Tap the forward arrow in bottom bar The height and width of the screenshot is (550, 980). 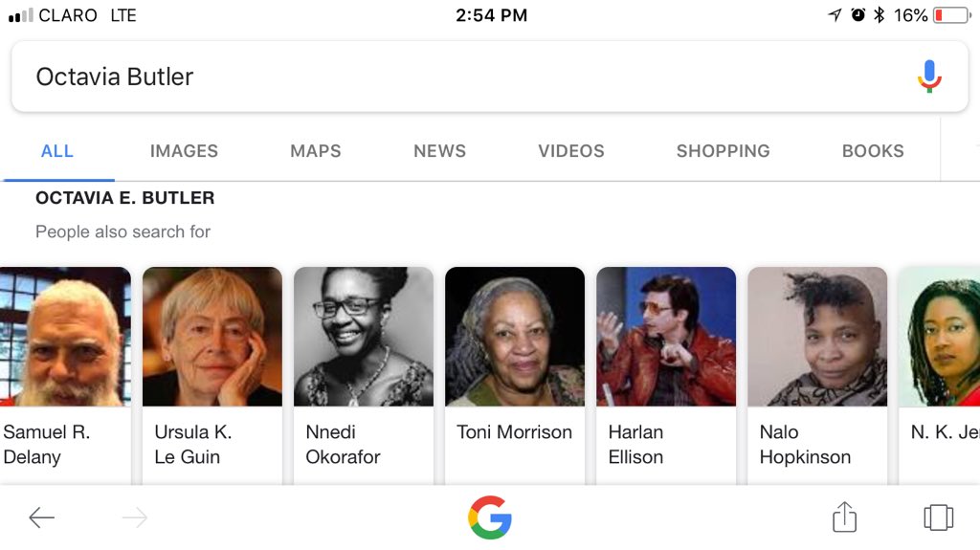pos(134,517)
